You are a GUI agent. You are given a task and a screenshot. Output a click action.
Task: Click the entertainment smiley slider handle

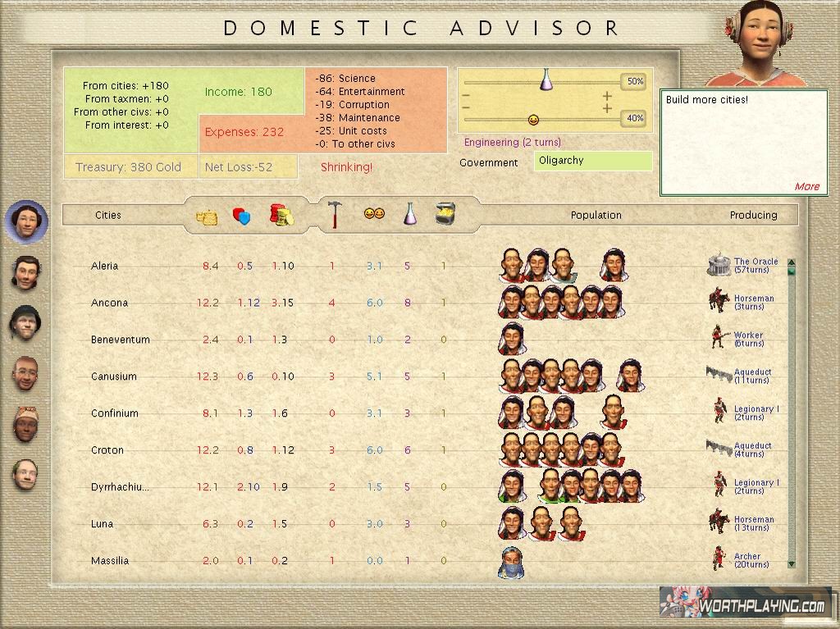(533, 120)
